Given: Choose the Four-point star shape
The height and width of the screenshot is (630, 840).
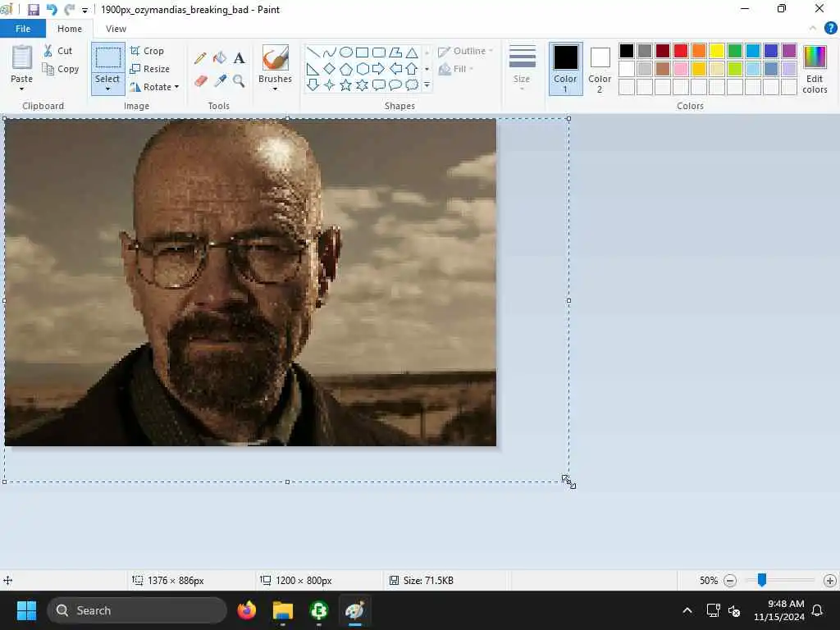Looking at the screenshot, I should (x=330, y=84).
